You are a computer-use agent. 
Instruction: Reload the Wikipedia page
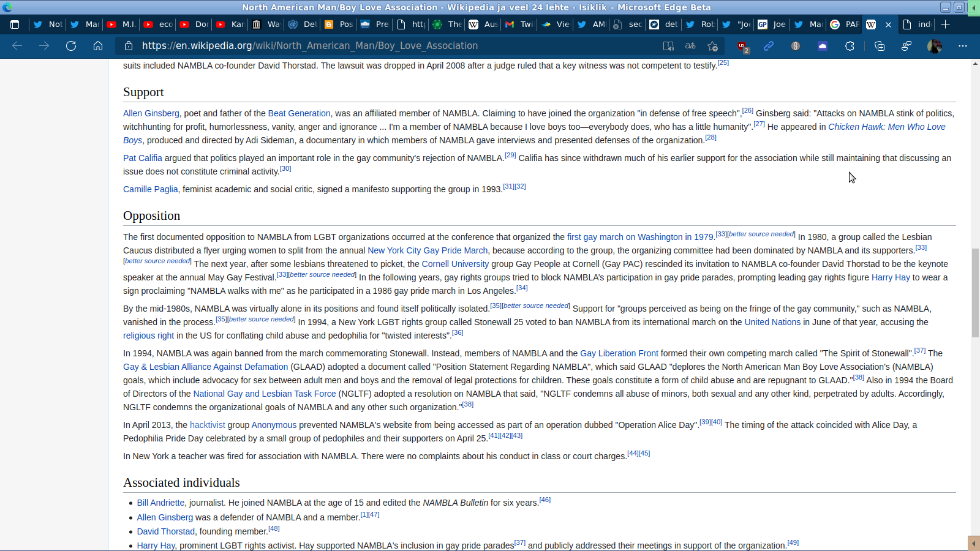tap(71, 46)
